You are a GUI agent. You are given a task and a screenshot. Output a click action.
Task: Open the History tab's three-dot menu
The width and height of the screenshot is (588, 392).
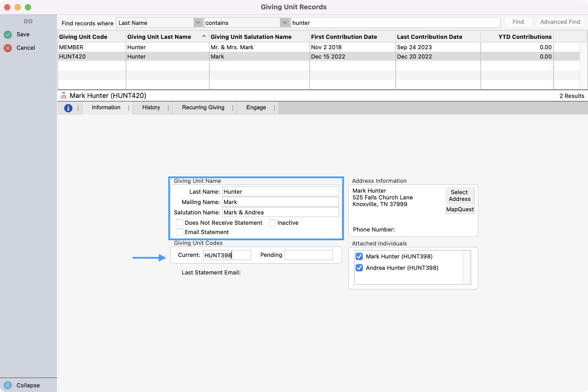point(168,108)
